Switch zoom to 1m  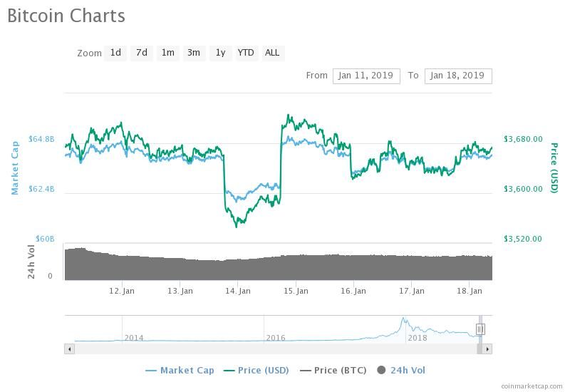(x=168, y=53)
